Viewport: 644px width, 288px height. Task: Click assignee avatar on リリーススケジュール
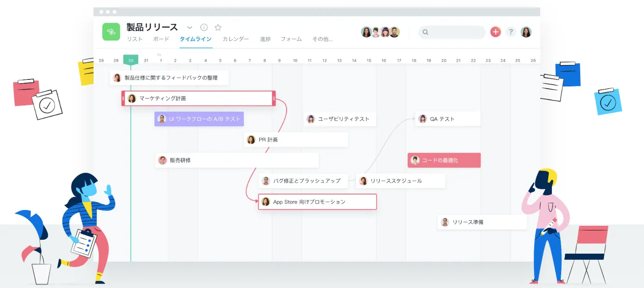[x=363, y=181]
